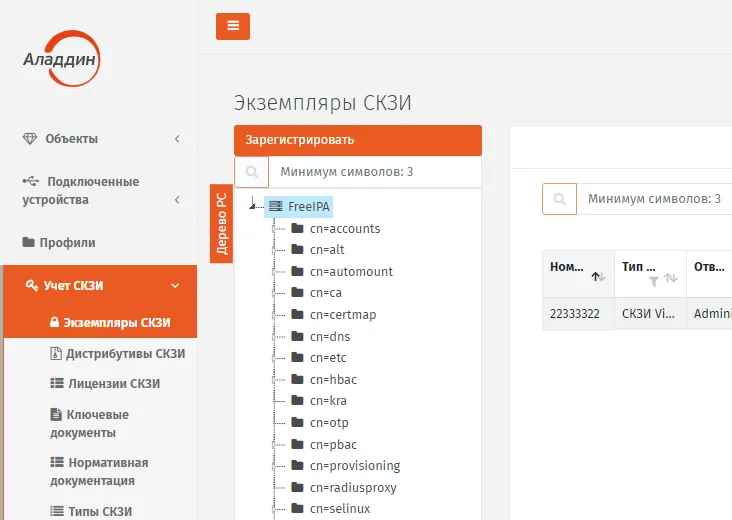The width and height of the screenshot is (732, 520).
Task: Expand the Объекты menu chevron
Action: coord(177,139)
